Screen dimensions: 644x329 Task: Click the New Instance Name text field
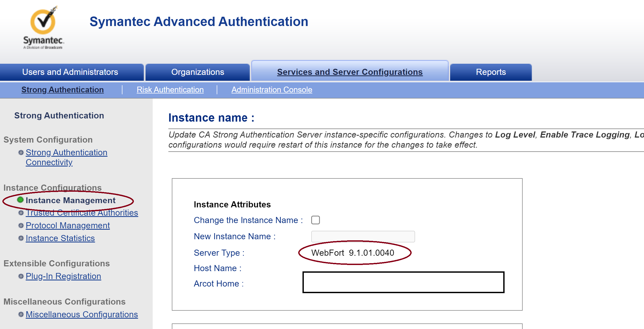[363, 236]
